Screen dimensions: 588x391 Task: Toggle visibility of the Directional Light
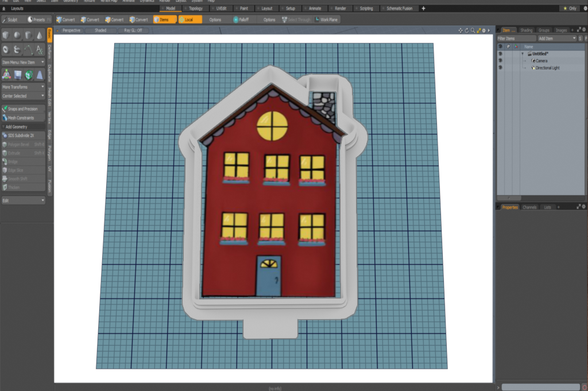(500, 68)
